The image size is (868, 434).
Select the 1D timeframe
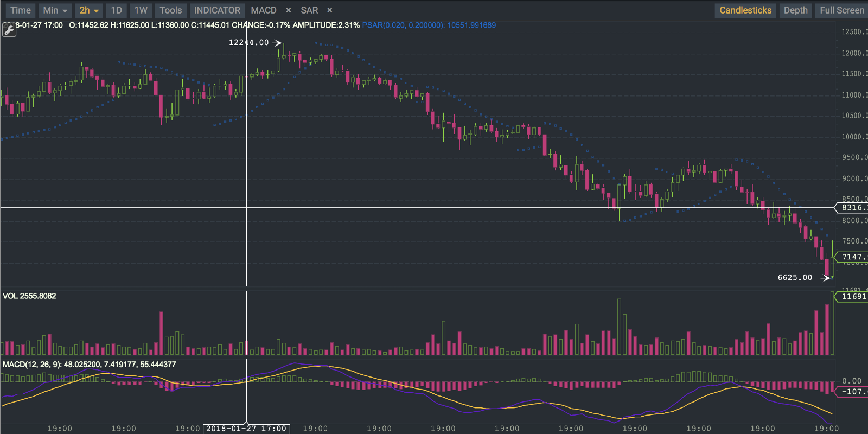click(116, 10)
